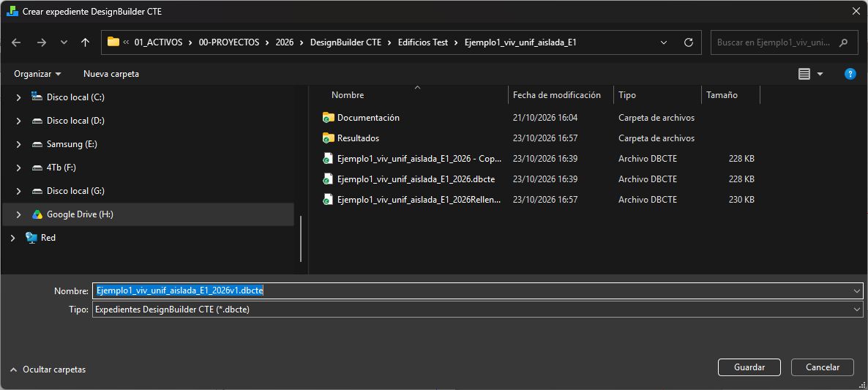
Task: Expand Google Drive (H:) tree node
Action: pos(18,214)
